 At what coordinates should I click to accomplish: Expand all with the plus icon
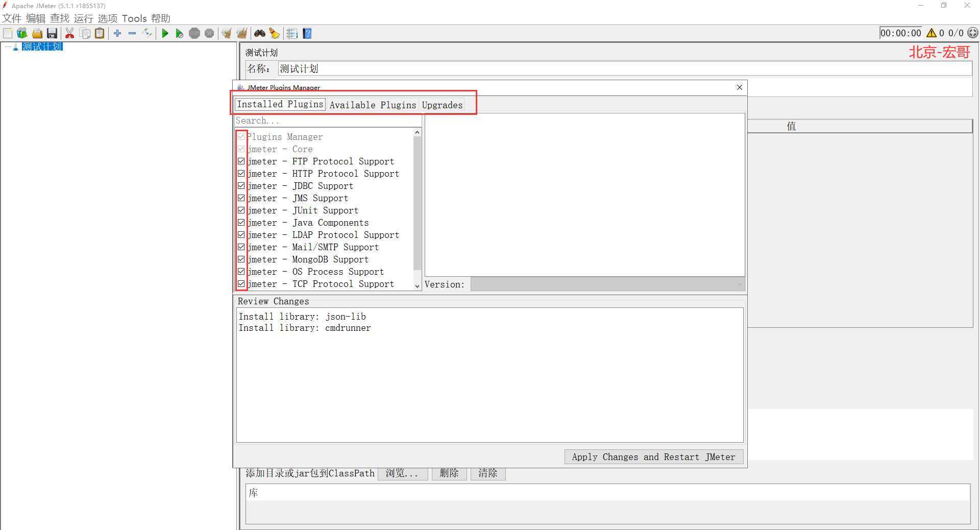click(x=117, y=33)
